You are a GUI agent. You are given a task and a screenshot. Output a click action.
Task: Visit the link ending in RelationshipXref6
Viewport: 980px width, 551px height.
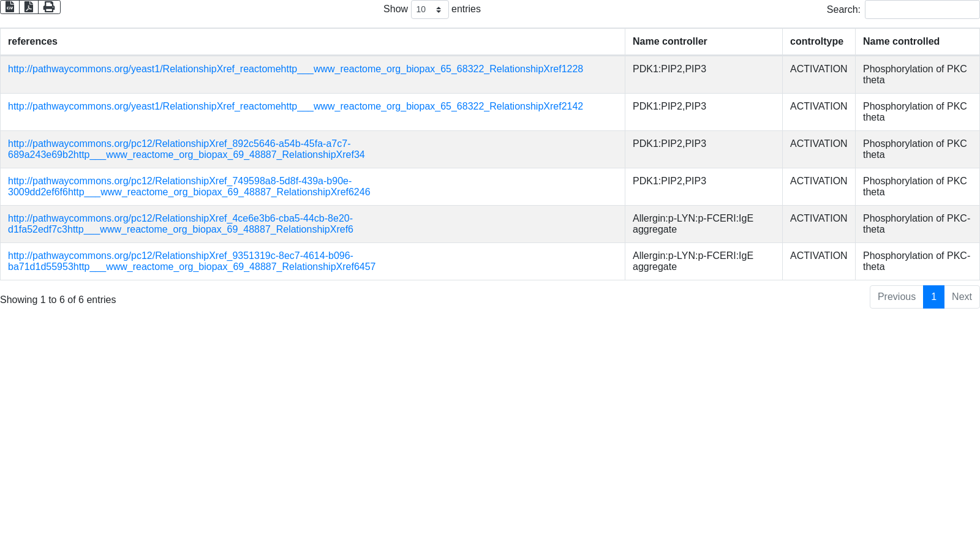click(x=180, y=224)
